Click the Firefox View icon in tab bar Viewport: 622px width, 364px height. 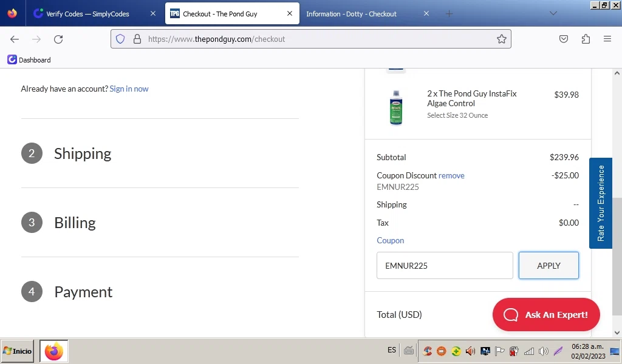pos(12,13)
